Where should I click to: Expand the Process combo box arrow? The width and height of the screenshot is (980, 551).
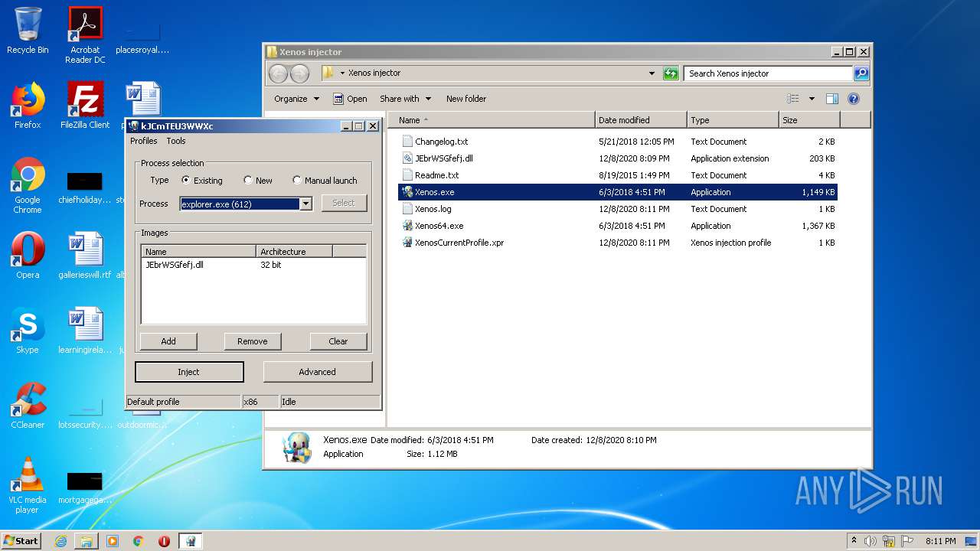(305, 204)
